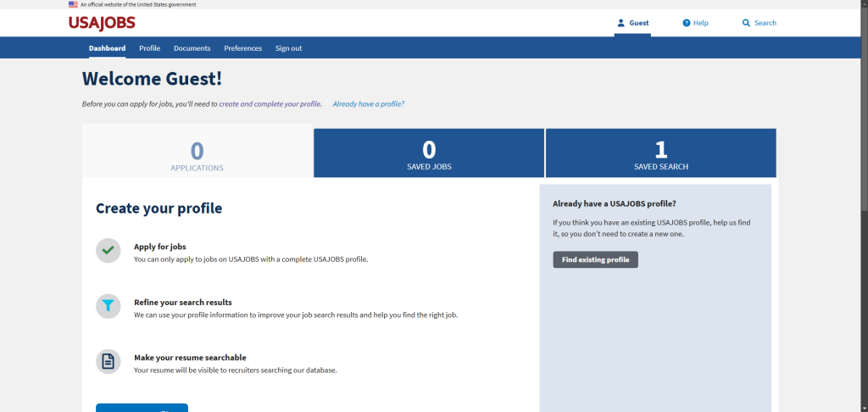Screen dimensions: 868x412
Task: Click the US flag icon in the banner
Action: (x=73, y=4)
